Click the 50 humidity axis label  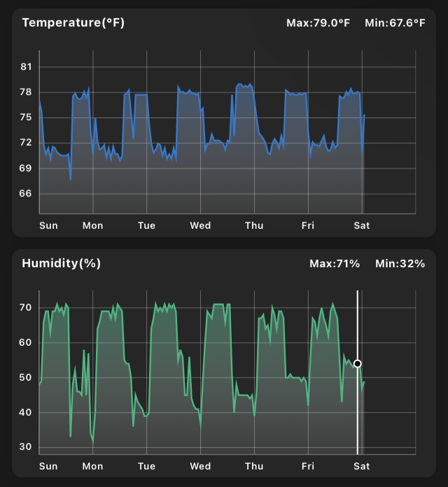pos(25,378)
